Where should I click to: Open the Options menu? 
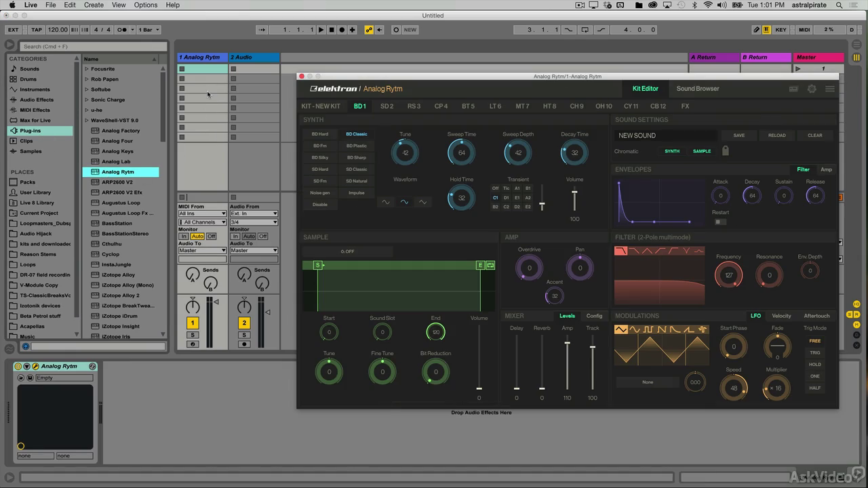point(145,5)
